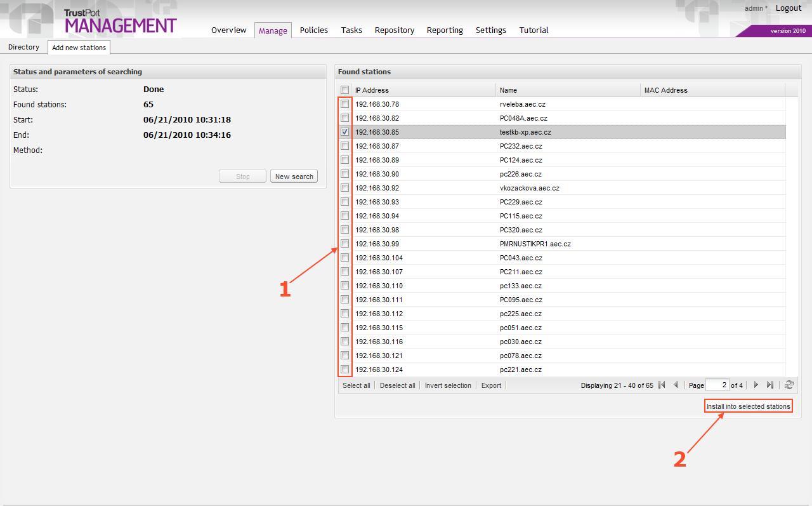812x506 pixels.
Task: Open the IP Address column sort options
Action: point(371,90)
